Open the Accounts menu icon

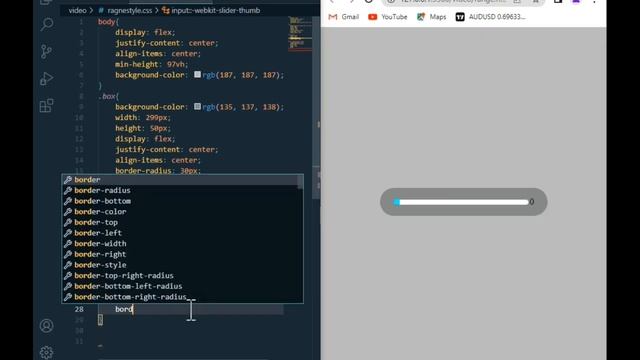click(47, 325)
